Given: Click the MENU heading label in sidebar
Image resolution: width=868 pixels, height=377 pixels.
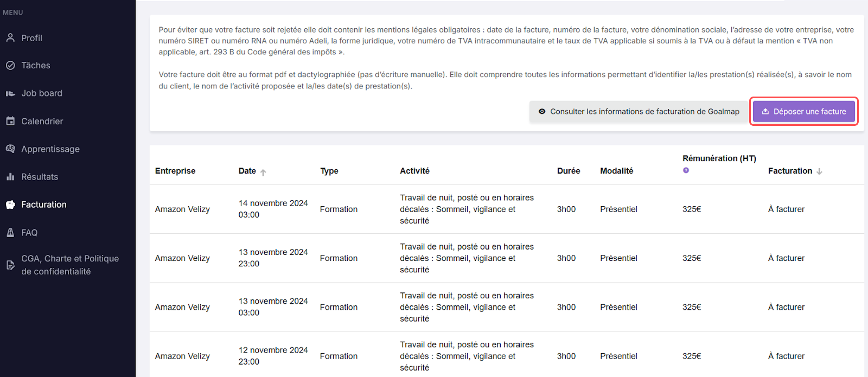Looking at the screenshot, I should [x=13, y=12].
